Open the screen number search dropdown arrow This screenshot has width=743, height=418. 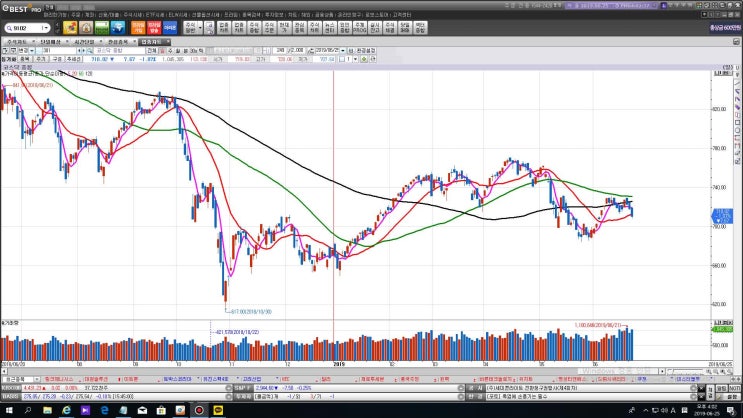[45, 28]
